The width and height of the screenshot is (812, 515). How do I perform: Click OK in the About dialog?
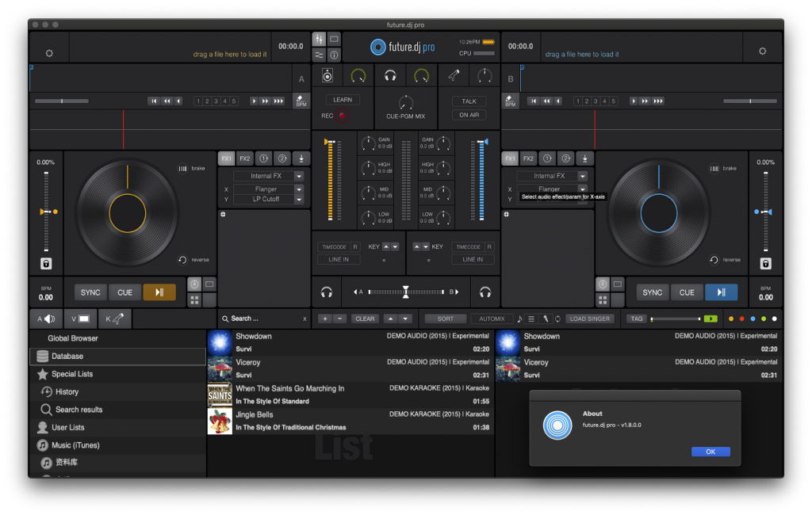(710, 452)
